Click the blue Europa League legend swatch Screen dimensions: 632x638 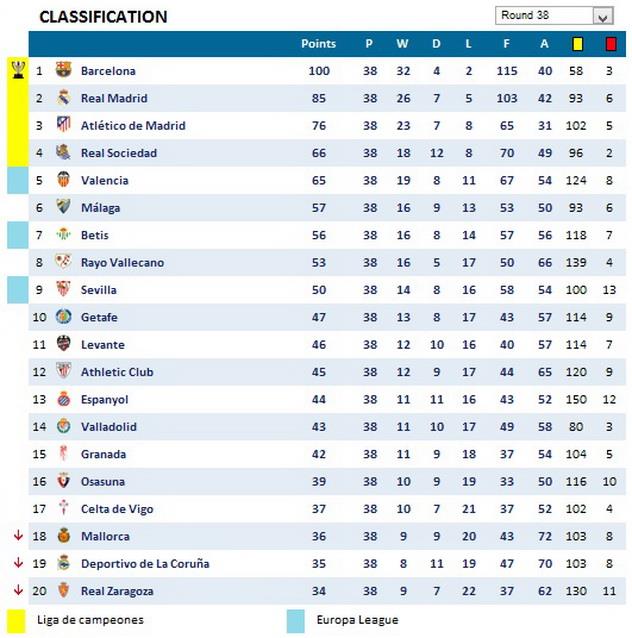296,620
